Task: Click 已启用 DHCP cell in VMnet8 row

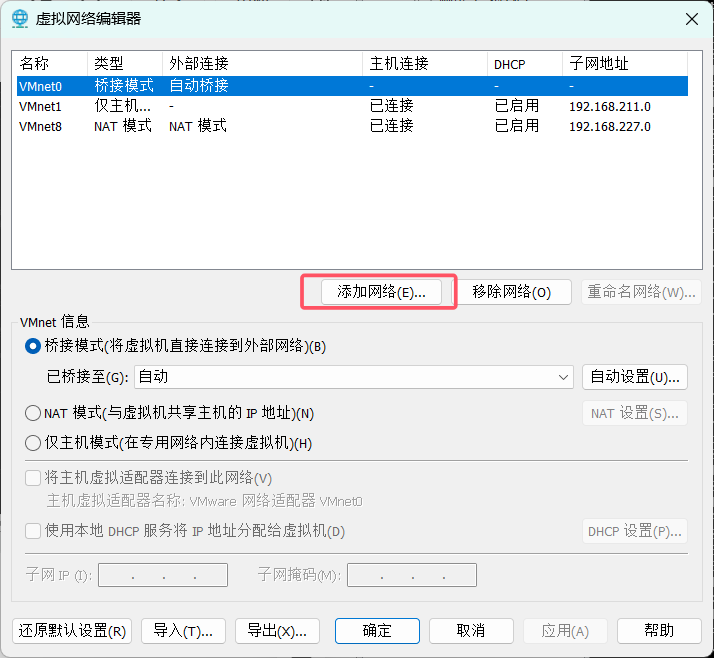Action: (x=516, y=126)
